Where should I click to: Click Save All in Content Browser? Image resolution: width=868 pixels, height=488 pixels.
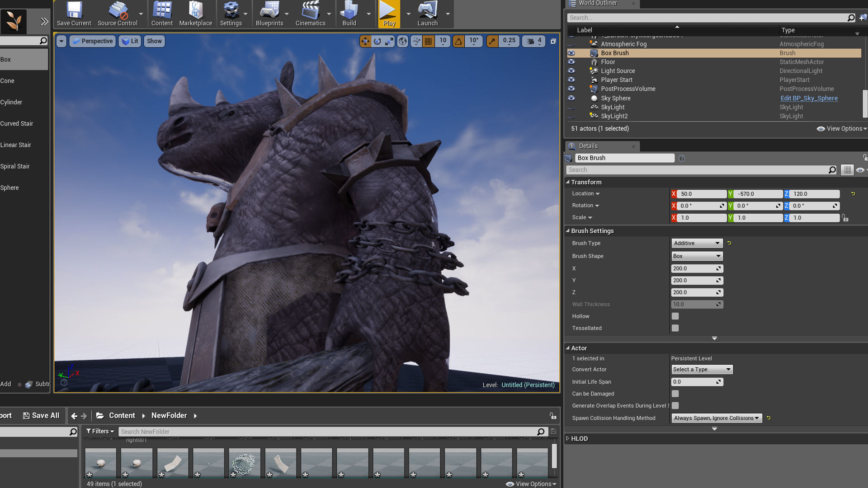(x=41, y=416)
